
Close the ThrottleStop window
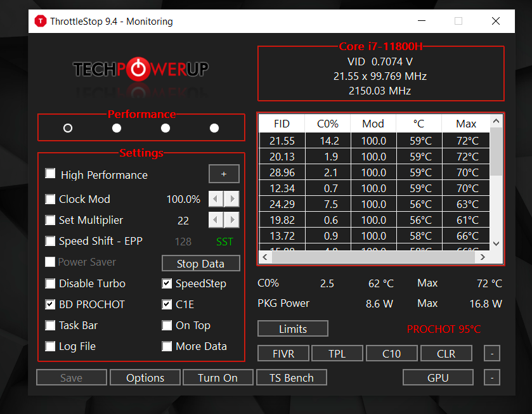click(x=496, y=21)
